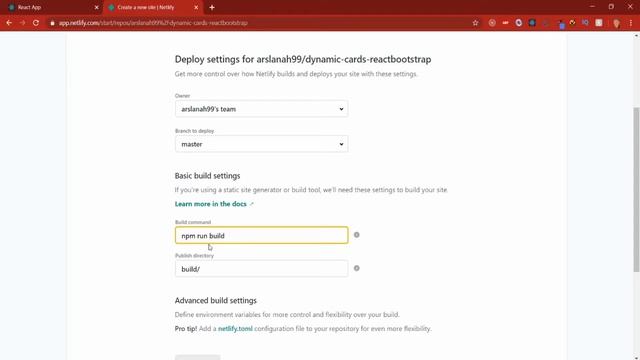Click the info icon beside Publish directory
This screenshot has height=360, width=640.
click(x=356, y=268)
